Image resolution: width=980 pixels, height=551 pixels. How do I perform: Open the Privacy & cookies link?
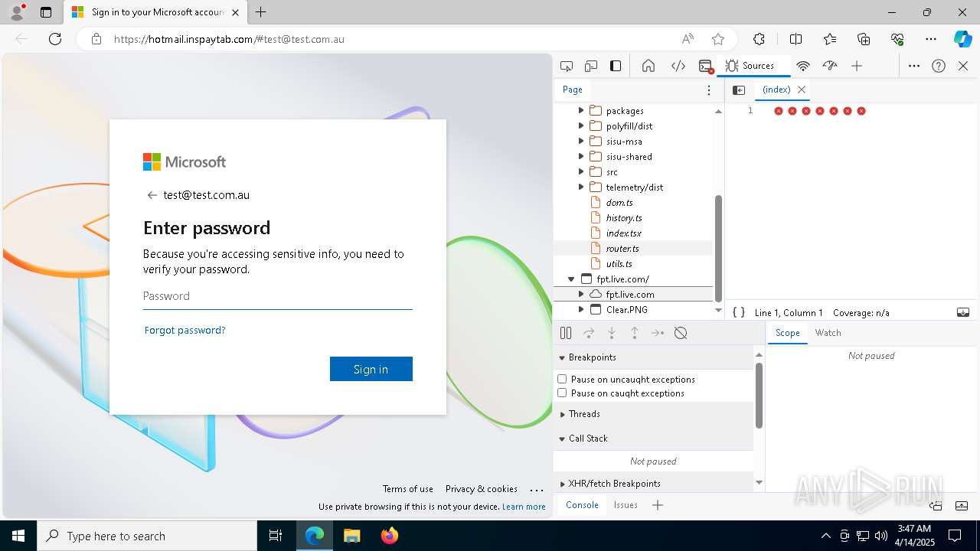[x=482, y=489]
